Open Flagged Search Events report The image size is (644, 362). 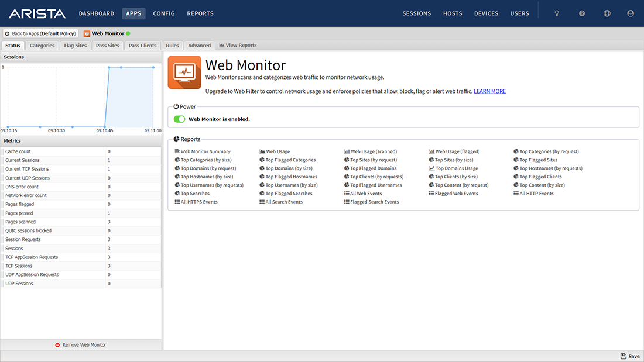pos(371,202)
